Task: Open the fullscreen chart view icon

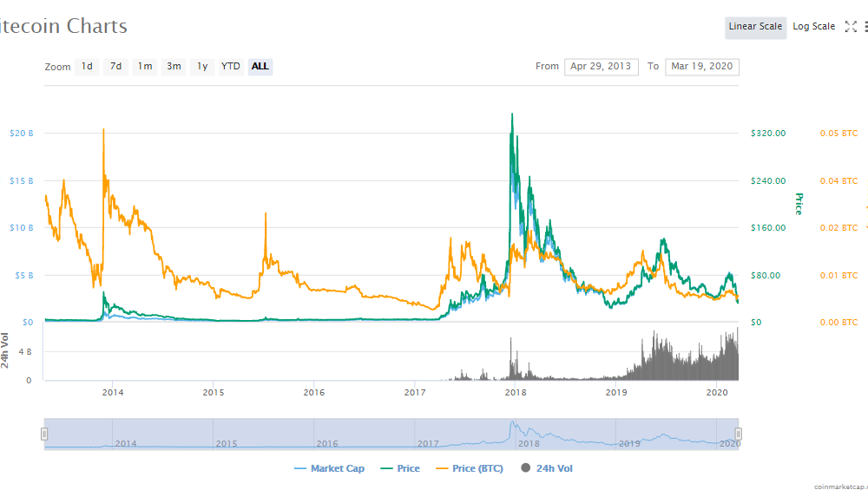Action: (x=851, y=27)
